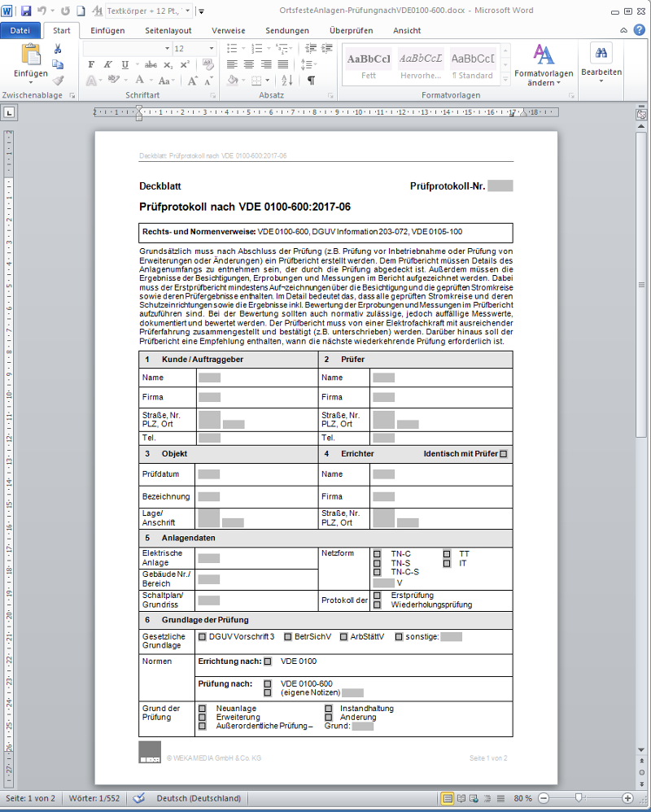Apply the text highlight color
The image size is (651, 812).
(x=113, y=81)
